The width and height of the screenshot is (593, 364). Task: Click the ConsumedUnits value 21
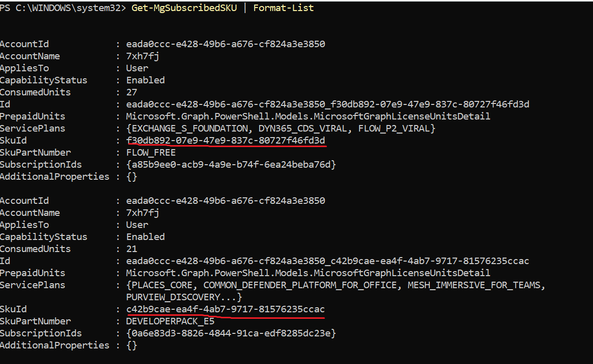132,249
